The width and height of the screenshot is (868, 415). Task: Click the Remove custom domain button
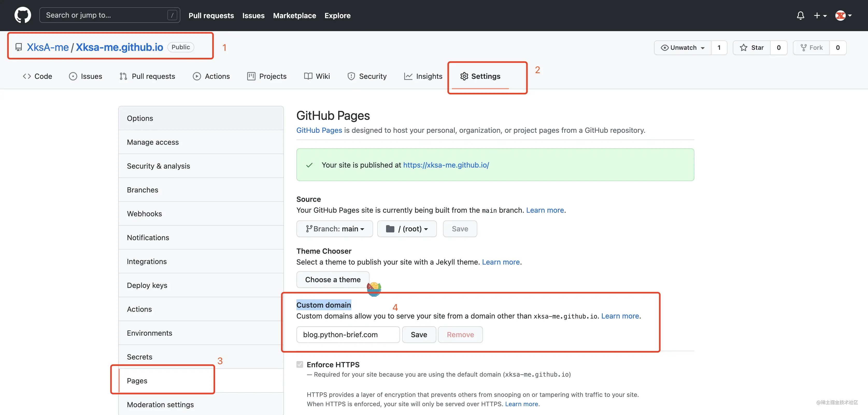tap(460, 335)
